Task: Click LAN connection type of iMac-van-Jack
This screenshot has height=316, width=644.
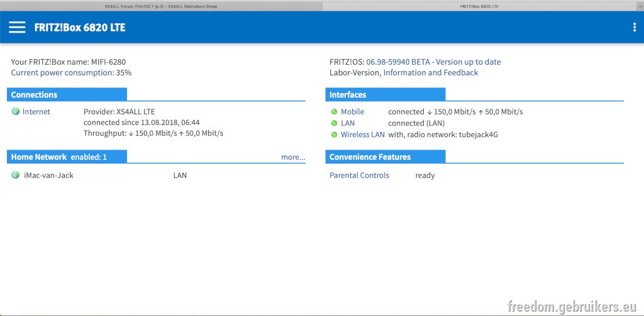Action: (x=180, y=175)
